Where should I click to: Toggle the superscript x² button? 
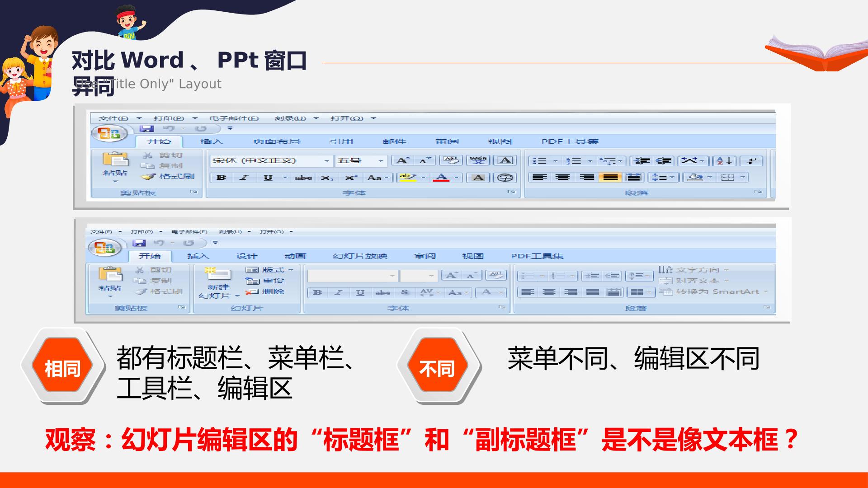[351, 178]
